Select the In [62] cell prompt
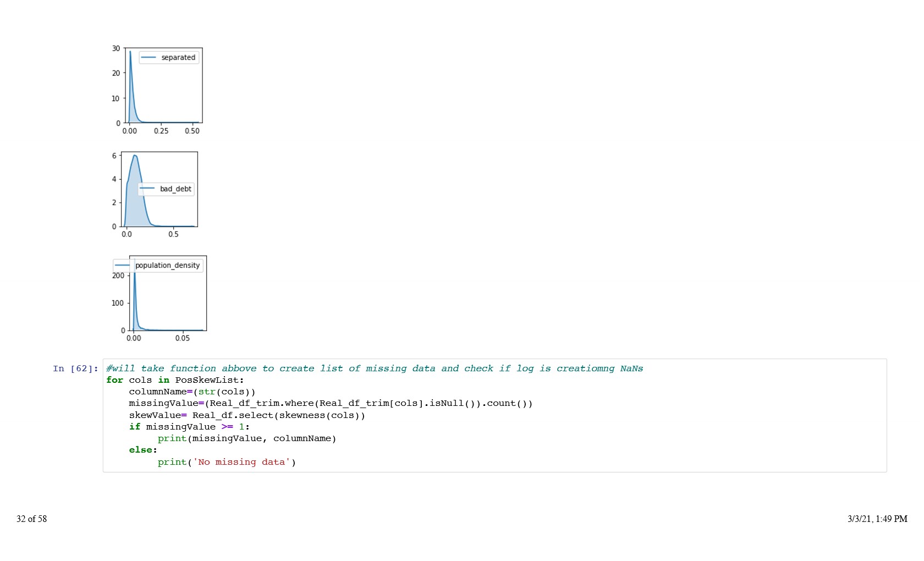924x561 pixels. (75, 369)
